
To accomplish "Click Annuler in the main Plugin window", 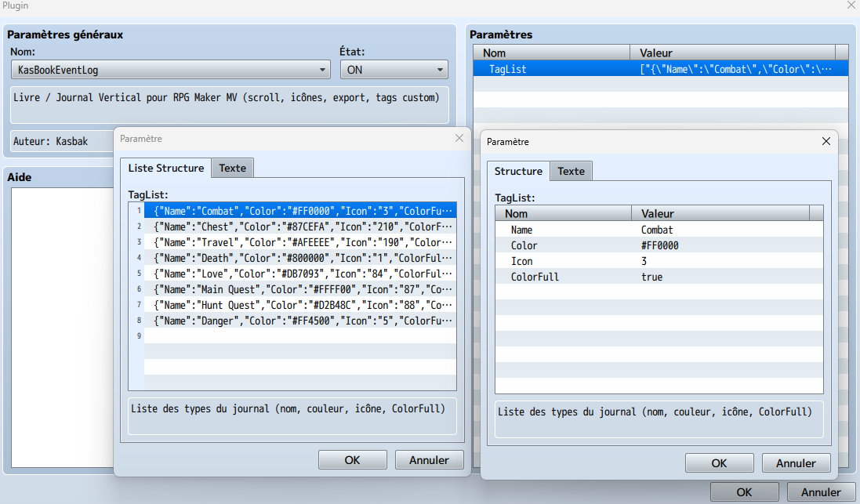I will click(821, 492).
